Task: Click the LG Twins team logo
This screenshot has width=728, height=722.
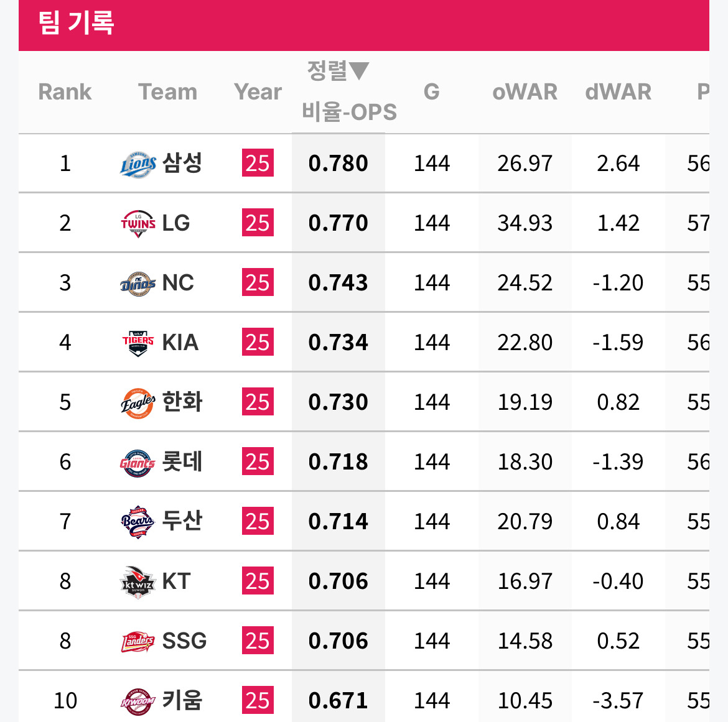Action: 138,224
